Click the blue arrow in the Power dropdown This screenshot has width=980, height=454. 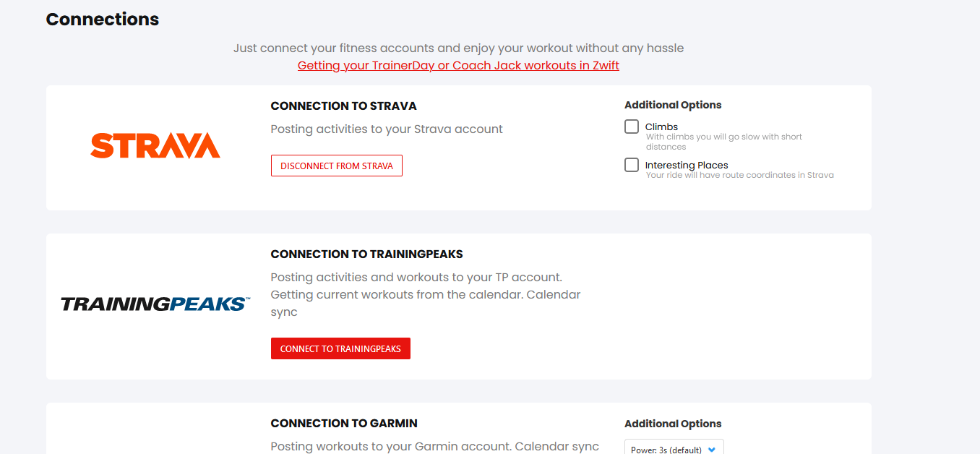712,450
